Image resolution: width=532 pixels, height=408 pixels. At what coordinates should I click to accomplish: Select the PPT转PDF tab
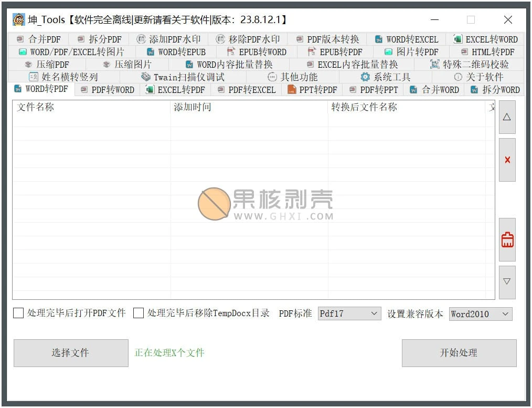(312, 90)
